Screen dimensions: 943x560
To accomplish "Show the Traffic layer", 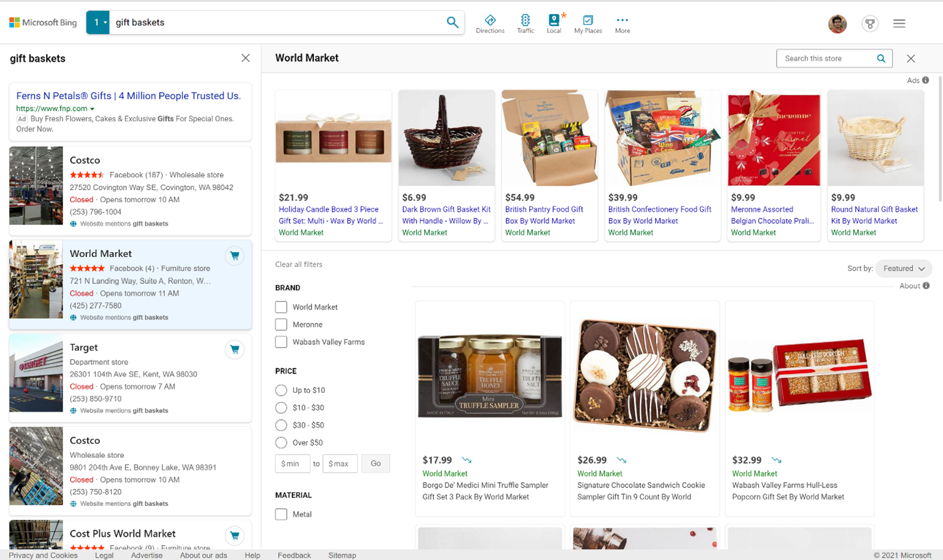I will (525, 24).
